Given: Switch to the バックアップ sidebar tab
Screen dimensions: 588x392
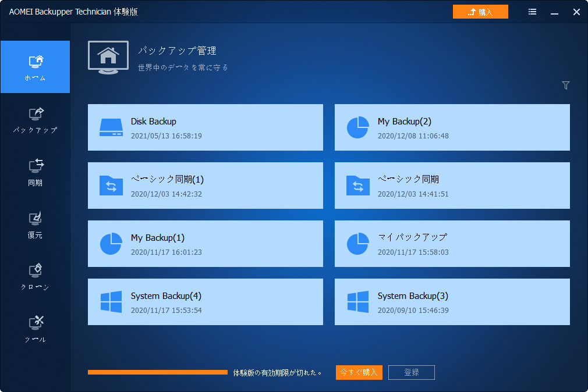Looking at the screenshot, I should (36, 120).
